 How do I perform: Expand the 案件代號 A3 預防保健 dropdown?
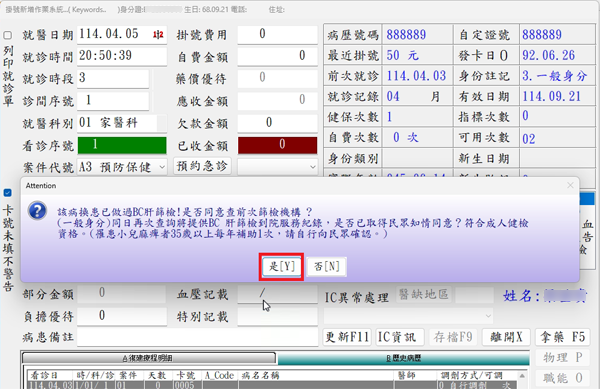[162, 167]
